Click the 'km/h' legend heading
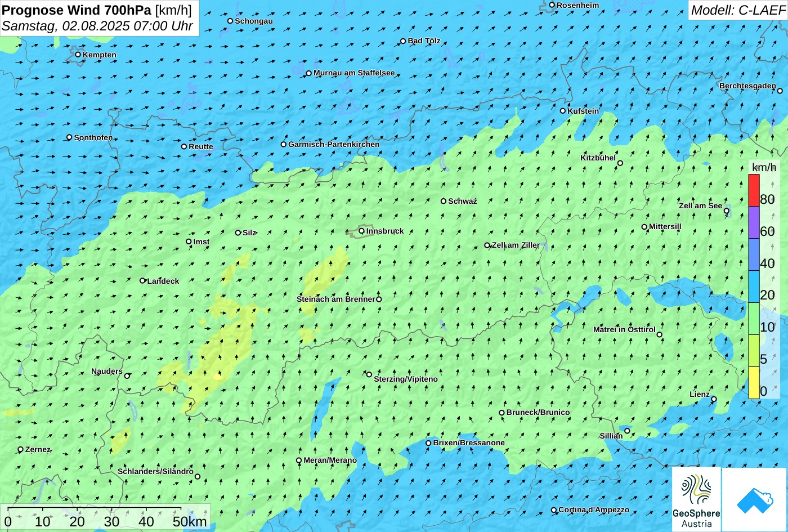Viewport: 788px width, 532px height. pyautogui.click(x=764, y=167)
